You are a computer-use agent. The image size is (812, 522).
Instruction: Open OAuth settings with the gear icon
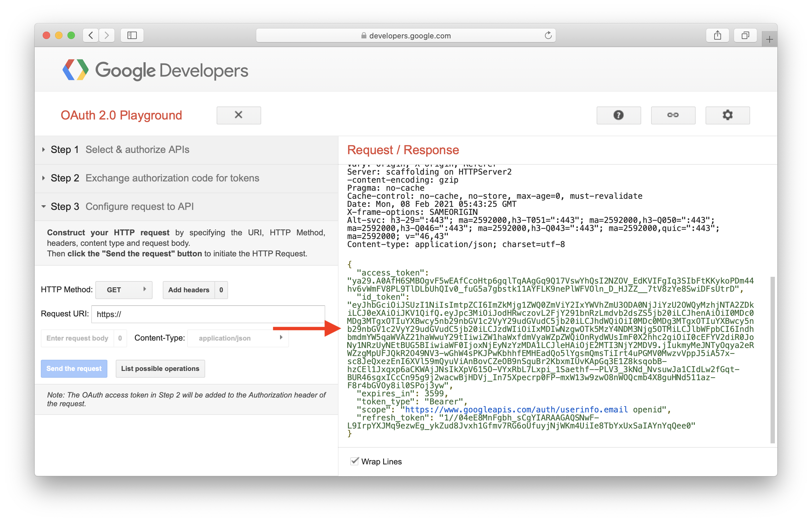click(727, 115)
